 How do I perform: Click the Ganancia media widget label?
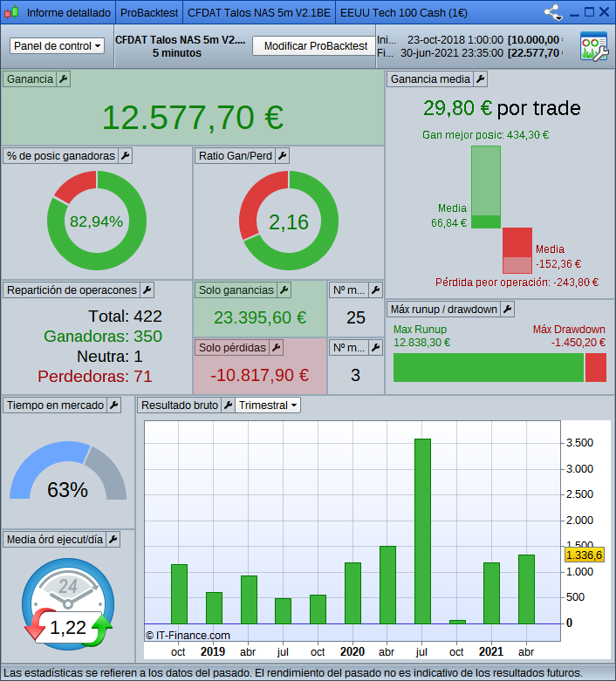tap(430, 79)
